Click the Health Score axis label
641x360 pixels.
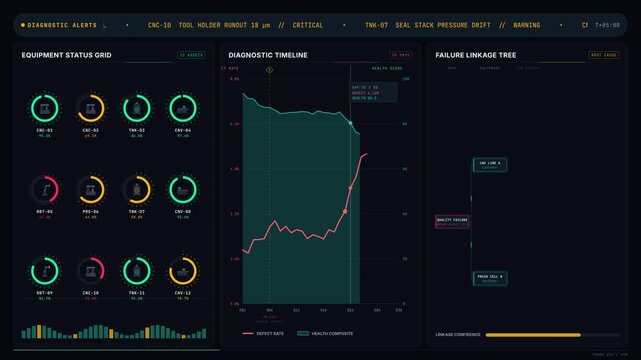coord(387,68)
